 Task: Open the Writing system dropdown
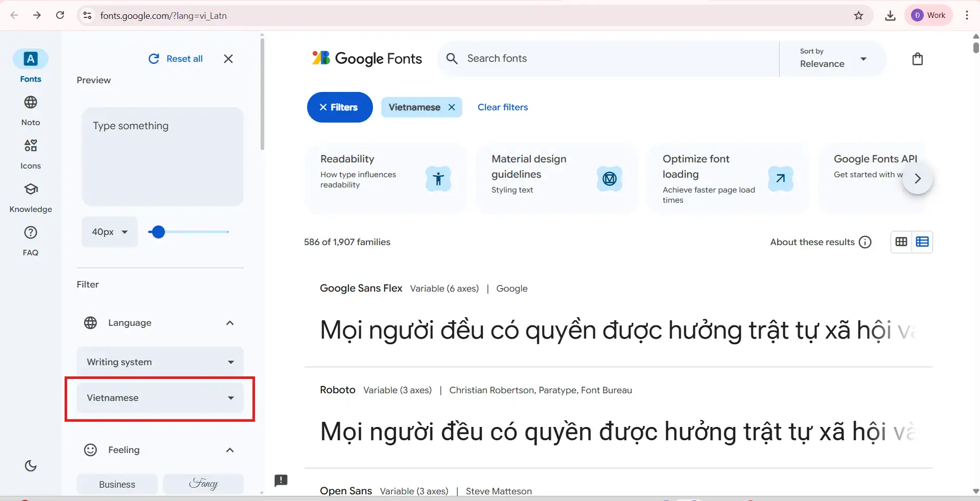[x=160, y=362]
